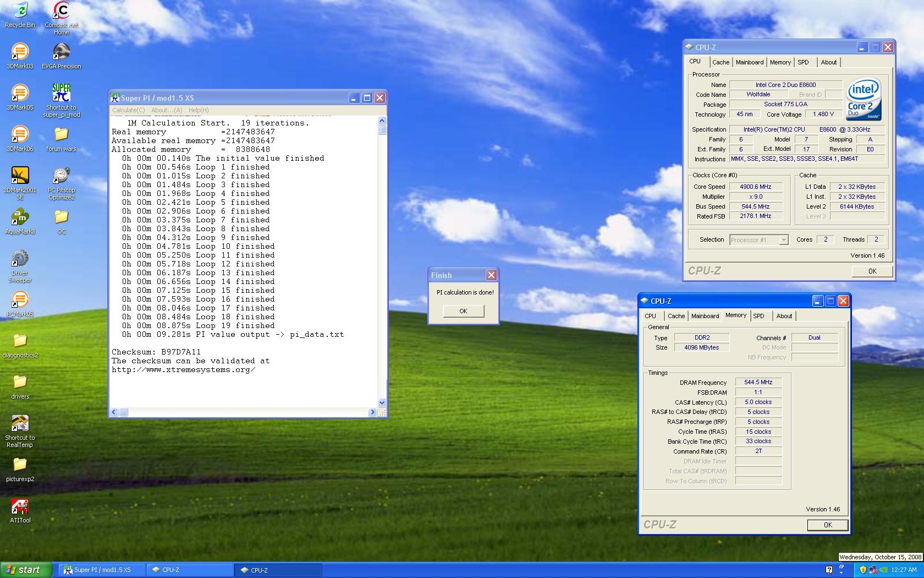Activate the second CPU-Z taskbar button
Image resolution: width=924 pixels, height=578 pixels.
(x=278, y=570)
